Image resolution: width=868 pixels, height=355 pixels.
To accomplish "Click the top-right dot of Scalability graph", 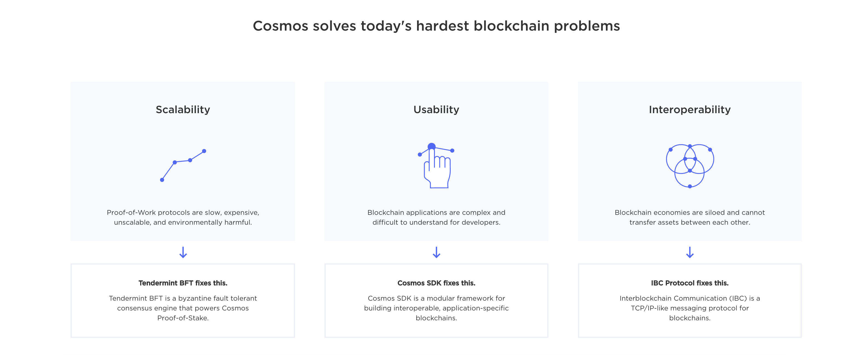I will (204, 151).
